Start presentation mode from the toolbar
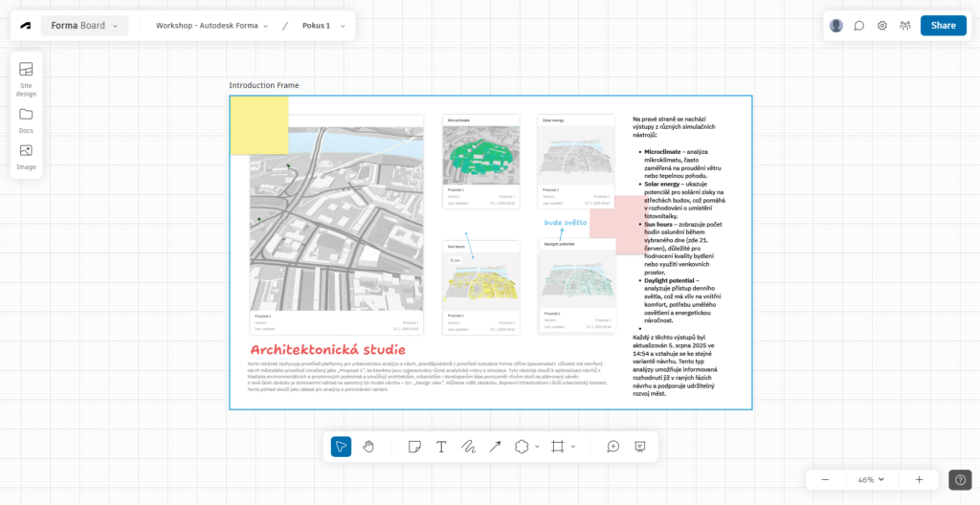 tap(640, 447)
